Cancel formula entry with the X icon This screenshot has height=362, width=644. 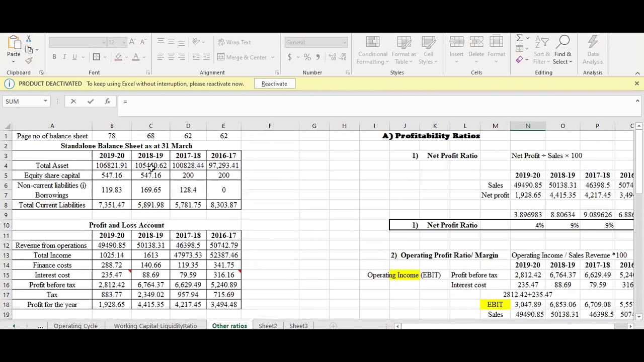point(73,102)
